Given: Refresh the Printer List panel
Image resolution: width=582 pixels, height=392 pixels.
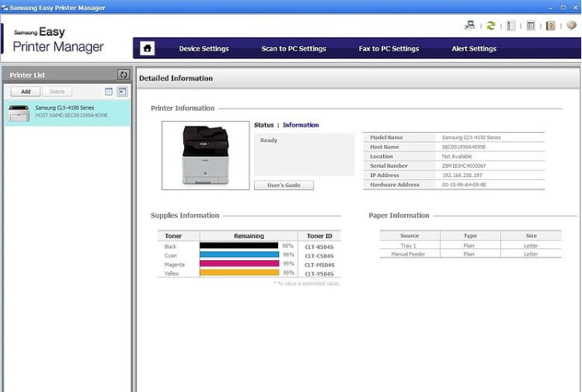Looking at the screenshot, I should click(124, 75).
